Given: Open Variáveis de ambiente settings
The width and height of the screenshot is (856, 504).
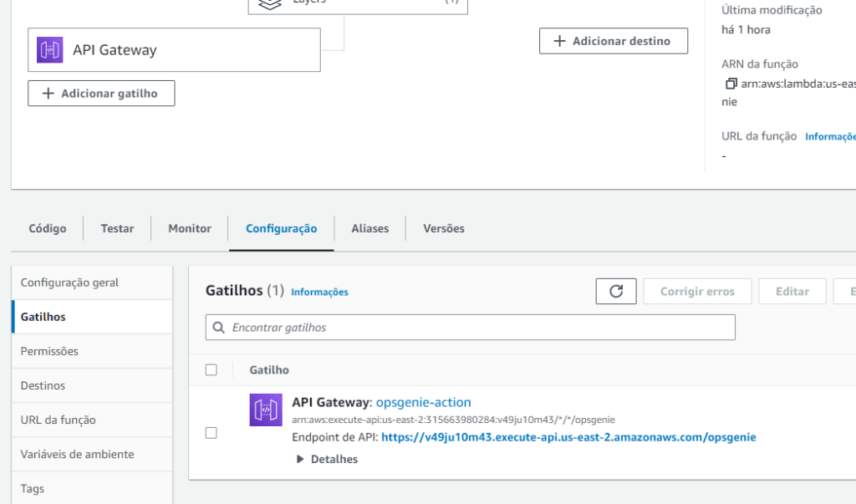Looking at the screenshot, I should point(77,454).
